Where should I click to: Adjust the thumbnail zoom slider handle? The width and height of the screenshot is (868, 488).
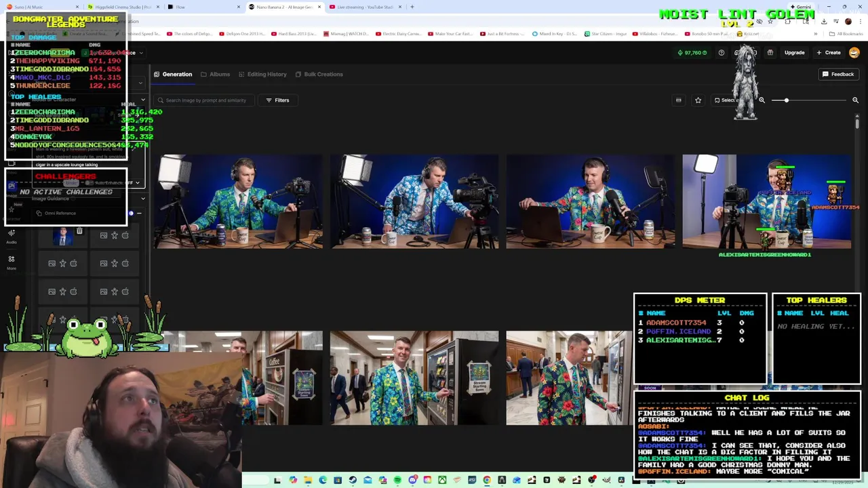pos(787,100)
